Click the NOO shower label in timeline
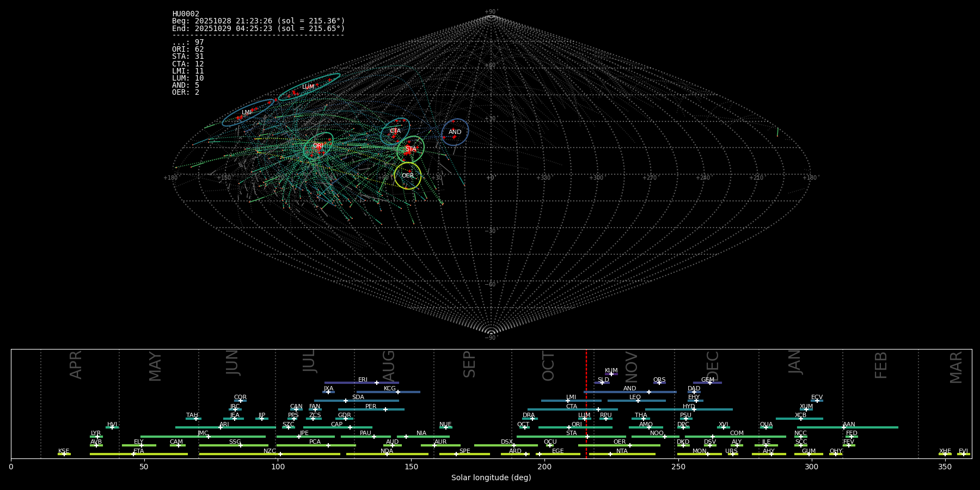This screenshot has height=490, width=980. coord(657,433)
